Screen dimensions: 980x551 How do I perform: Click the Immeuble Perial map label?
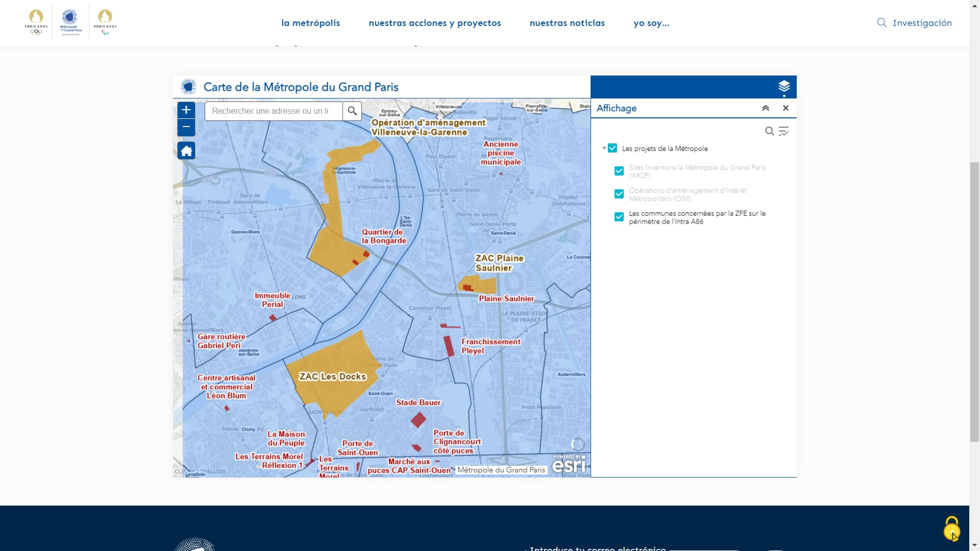click(272, 300)
